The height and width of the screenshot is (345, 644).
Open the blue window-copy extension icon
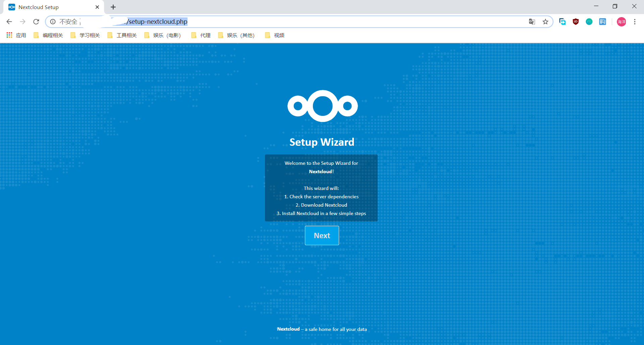click(562, 22)
